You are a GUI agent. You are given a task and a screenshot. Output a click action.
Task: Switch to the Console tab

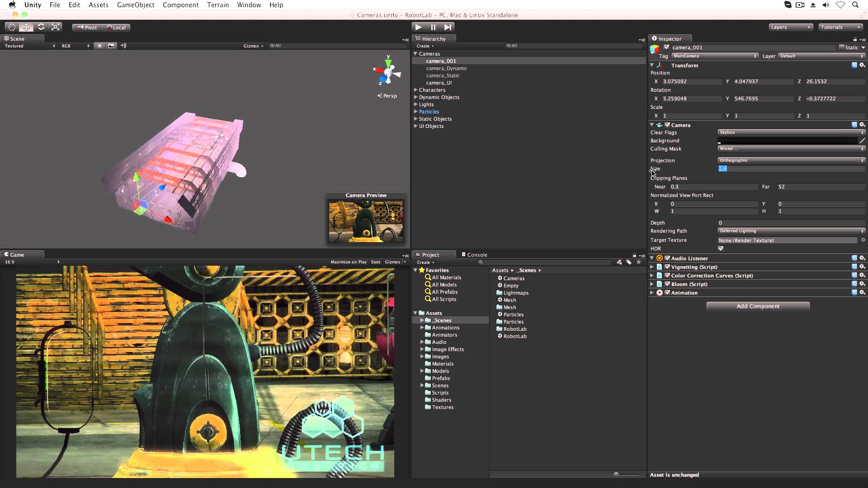(474, 255)
